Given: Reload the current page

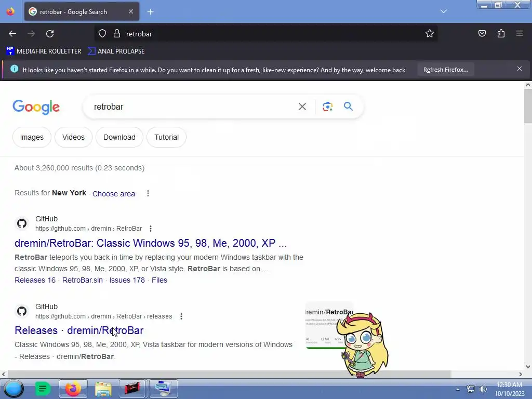Looking at the screenshot, I should tap(50, 34).
